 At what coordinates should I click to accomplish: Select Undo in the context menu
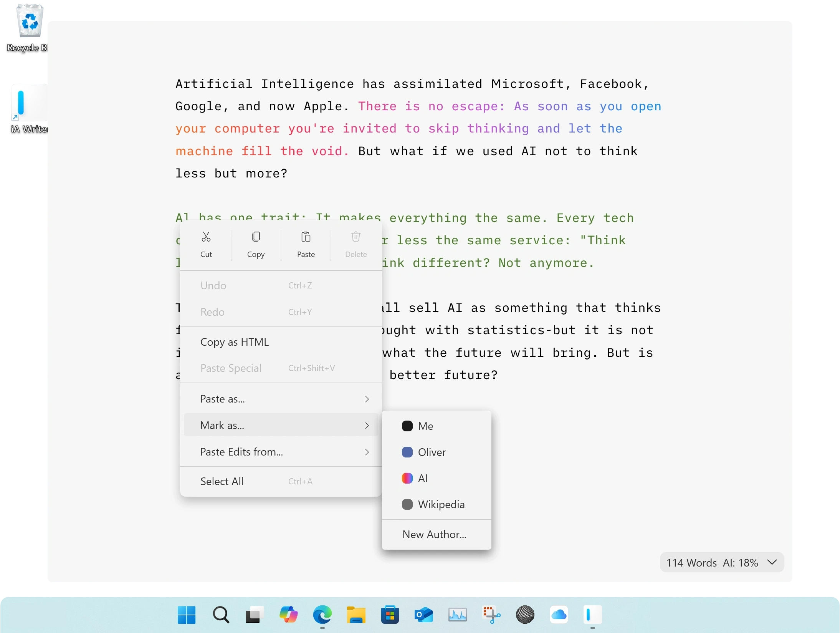[281, 285]
